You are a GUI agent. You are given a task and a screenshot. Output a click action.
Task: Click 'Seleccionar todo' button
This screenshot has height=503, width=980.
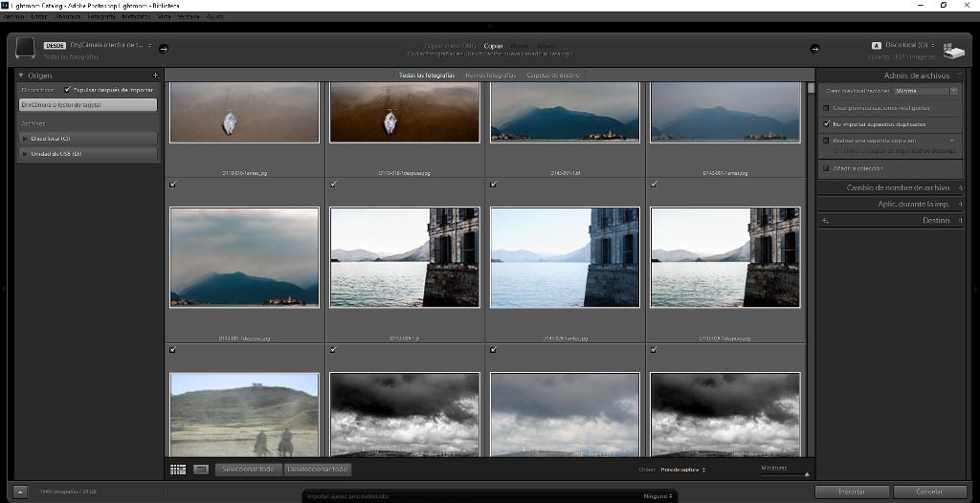[248, 470]
